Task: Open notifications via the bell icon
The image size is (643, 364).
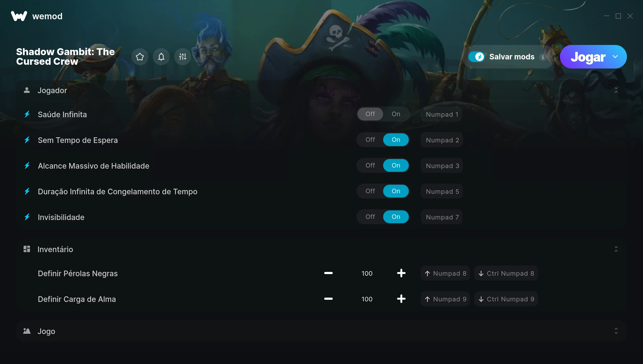Action: click(161, 57)
